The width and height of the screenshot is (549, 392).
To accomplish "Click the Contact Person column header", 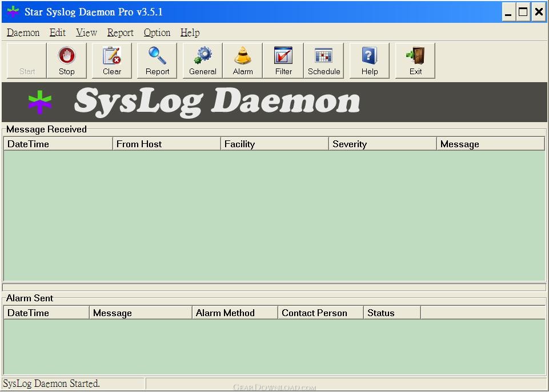I will pyautogui.click(x=320, y=313).
